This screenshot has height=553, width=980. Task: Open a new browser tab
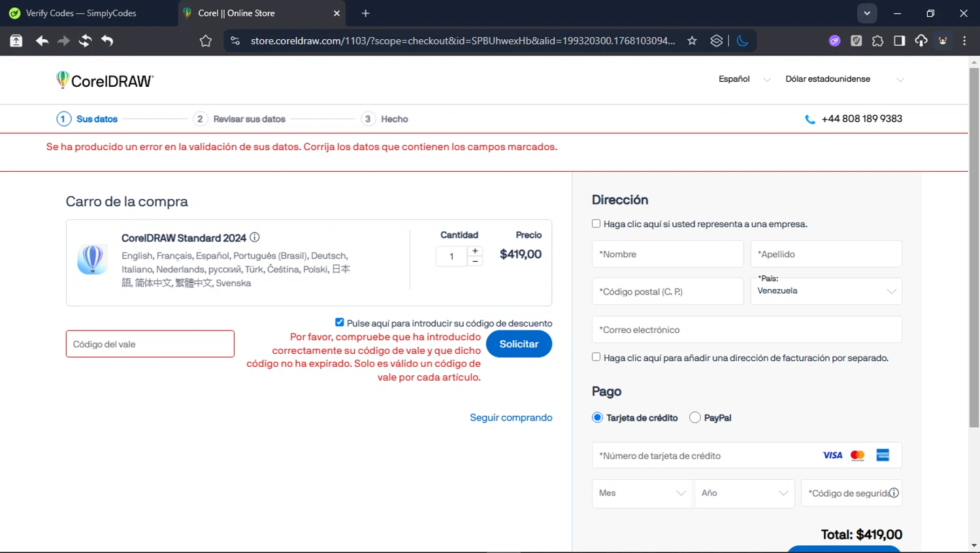coord(365,13)
